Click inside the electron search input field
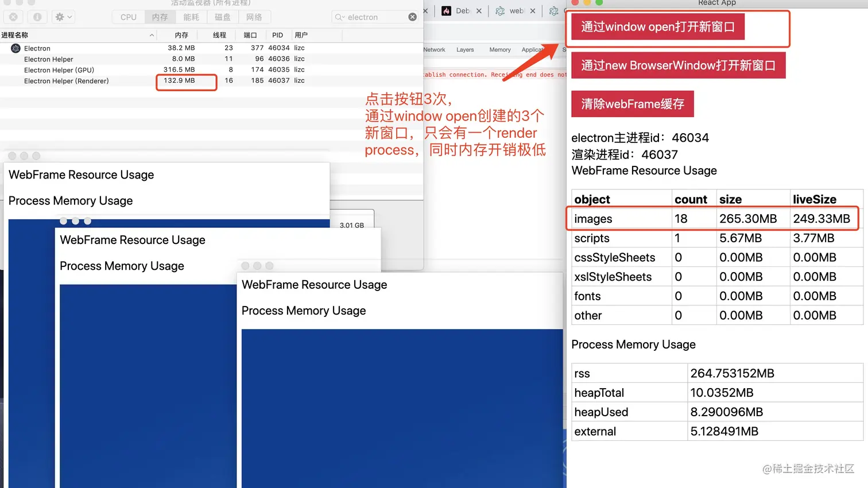The image size is (868, 488). pos(373,17)
